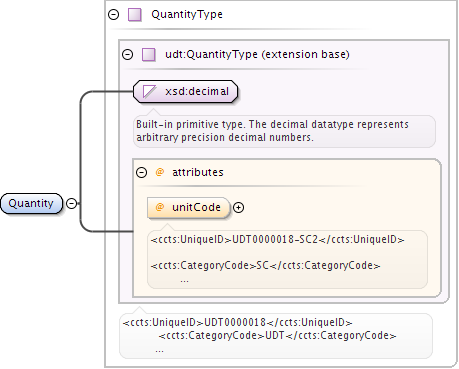Image resolution: width=459 pixels, height=369 pixels.
Task: Click the ellipsis under CategoryCode SC annotation
Action: pyautogui.click(x=184, y=281)
